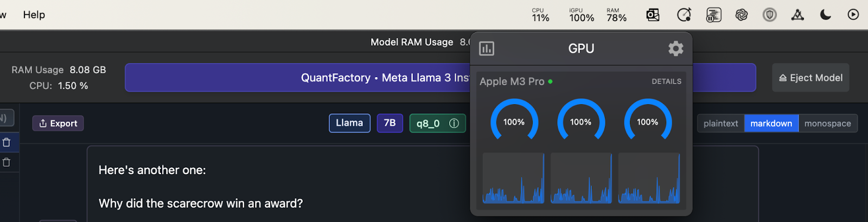Click the Export button

(58, 123)
